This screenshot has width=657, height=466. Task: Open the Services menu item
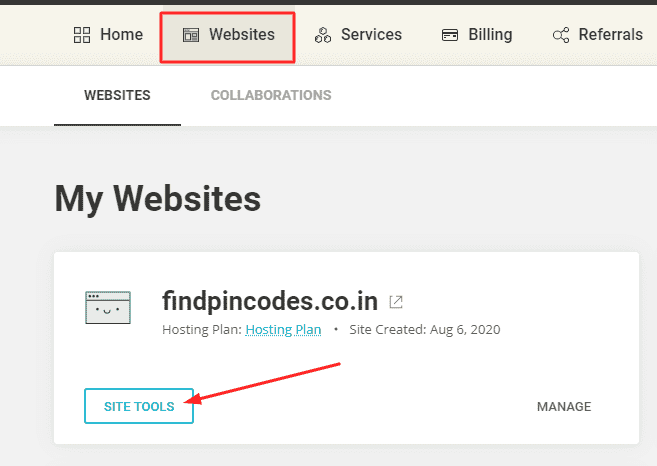358,35
